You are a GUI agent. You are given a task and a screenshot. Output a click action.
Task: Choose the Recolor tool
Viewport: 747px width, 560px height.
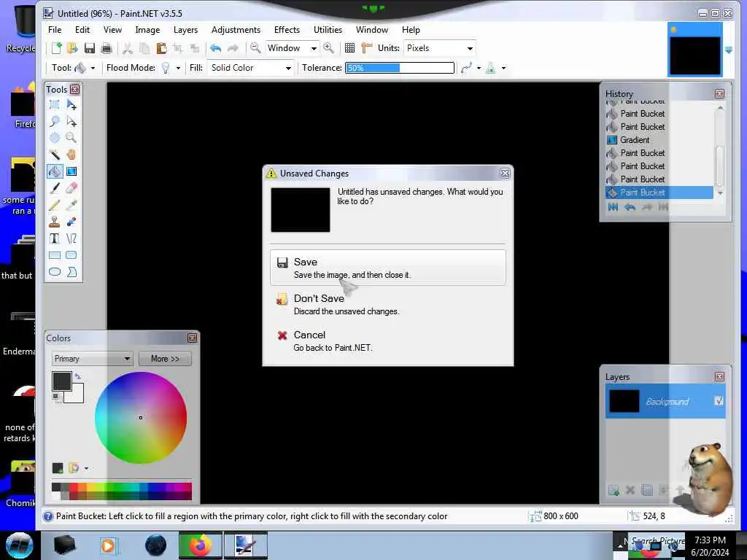click(71, 222)
